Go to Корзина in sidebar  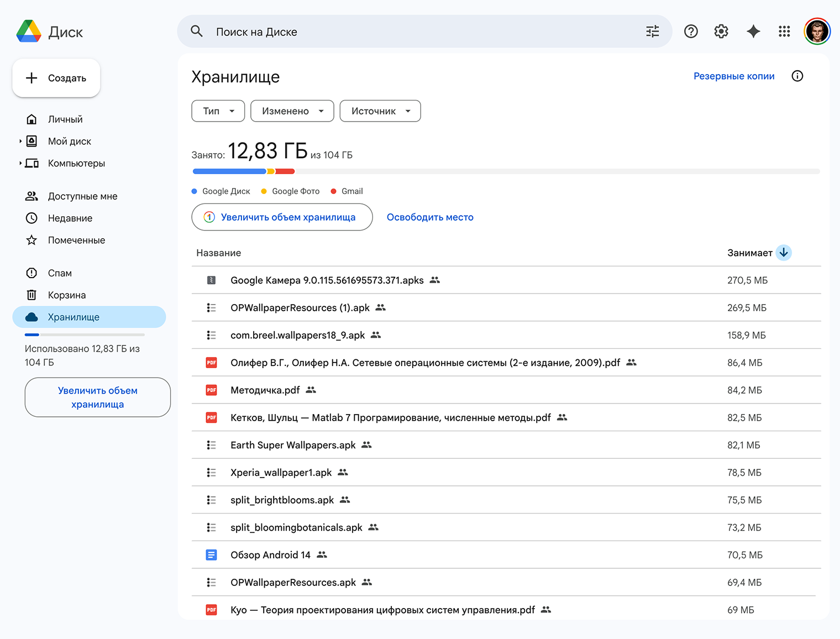tap(67, 295)
